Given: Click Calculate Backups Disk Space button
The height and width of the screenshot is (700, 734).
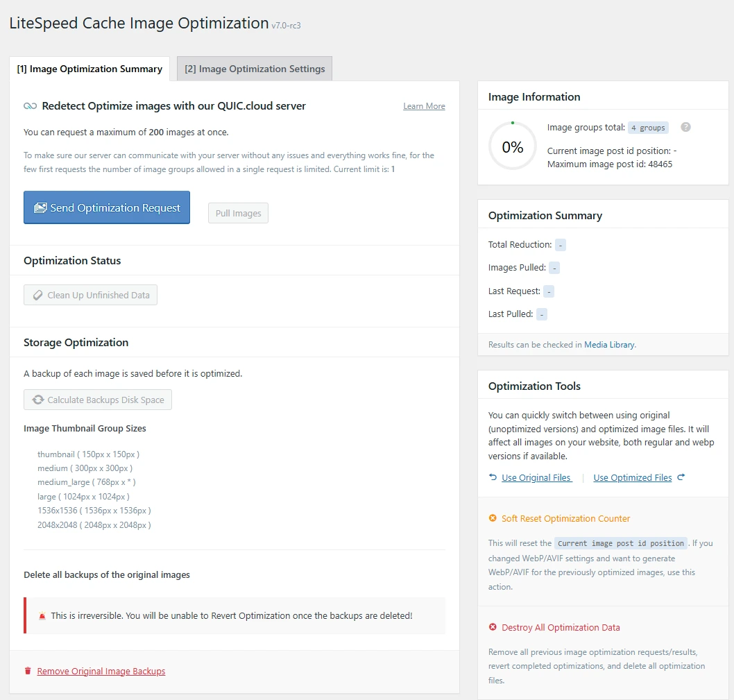Looking at the screenshot, I should [x=98, y=400].
